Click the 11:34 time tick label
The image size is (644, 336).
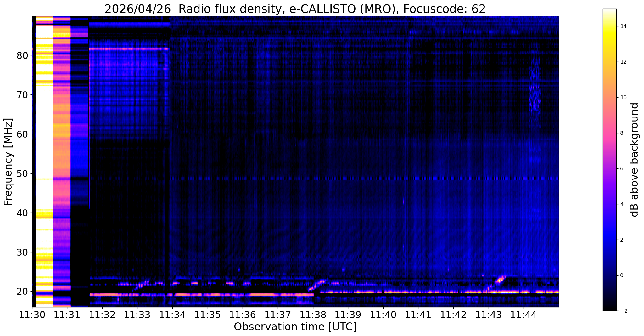point(172,315)
